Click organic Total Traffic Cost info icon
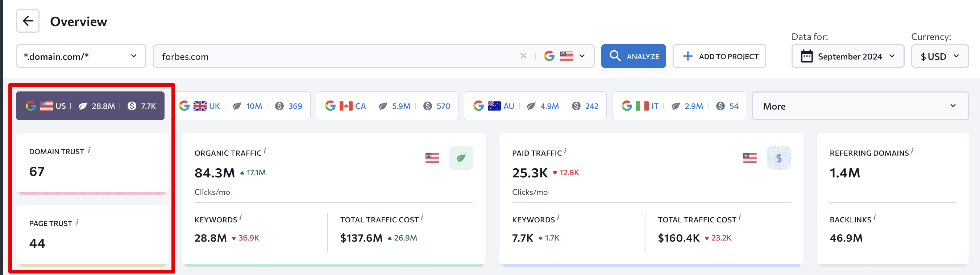This screenshot has width=980, height=275. (x=422, y=218)
